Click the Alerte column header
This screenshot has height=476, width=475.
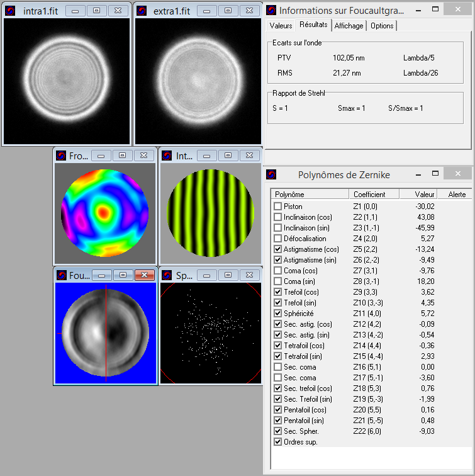pyautogui.click(x=455, y=195)
